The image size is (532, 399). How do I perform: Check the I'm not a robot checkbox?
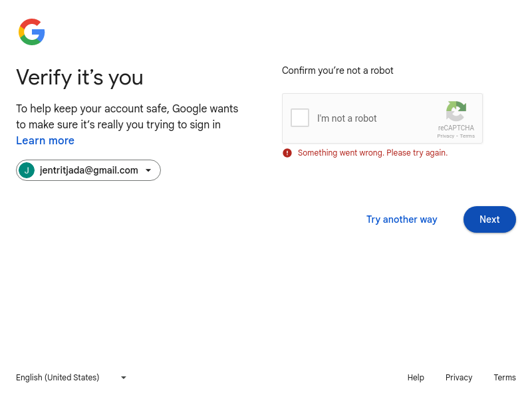(x=300, y=118)
